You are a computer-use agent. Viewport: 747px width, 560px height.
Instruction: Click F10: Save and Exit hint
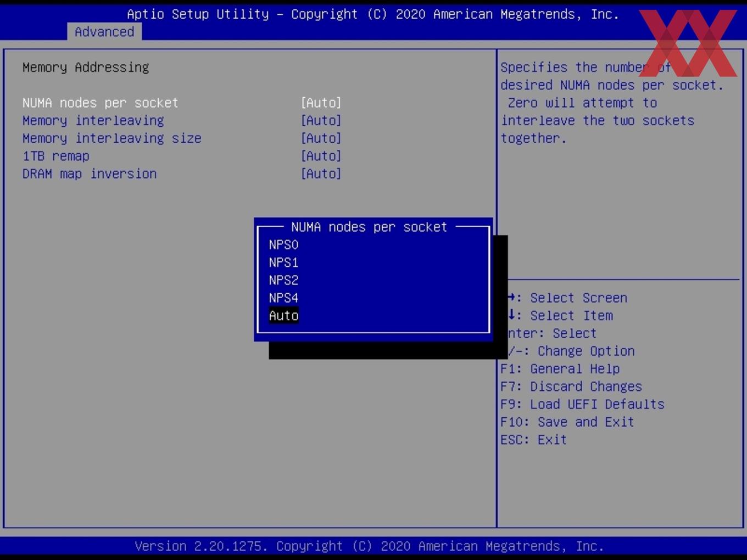pyautogui.click(x=567, y=422)
